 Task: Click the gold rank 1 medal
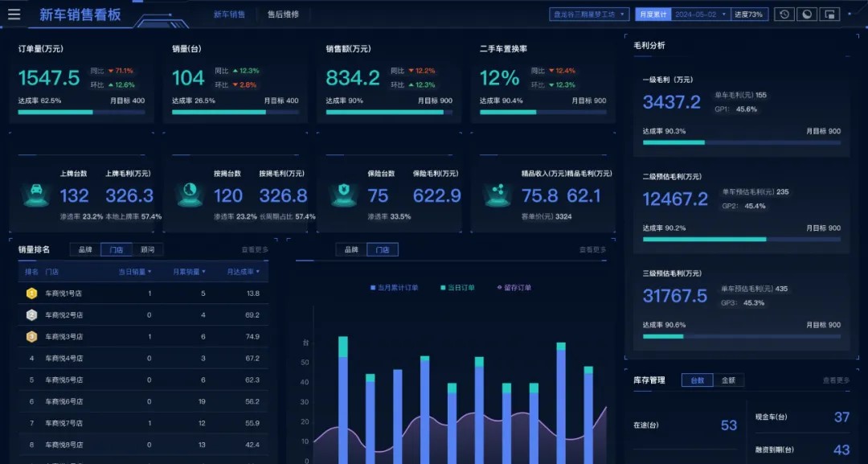pos(31,294)
